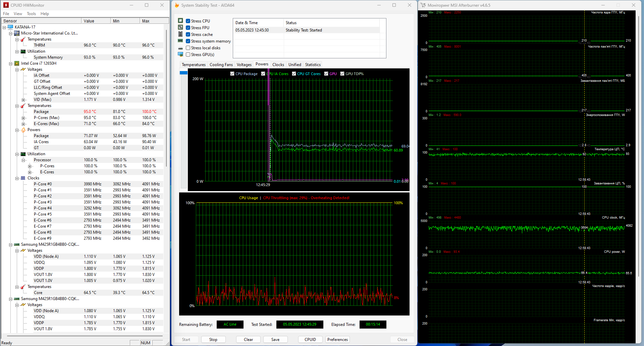
Task: Click the disk drive icon beside Stress local disks
Action: point(181,48)
